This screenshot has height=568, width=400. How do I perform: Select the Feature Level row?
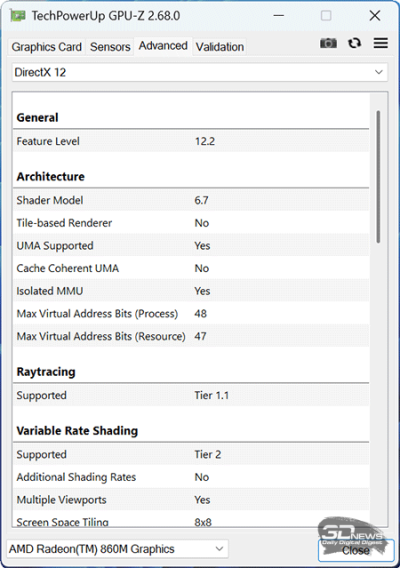(x=191, y=141)
